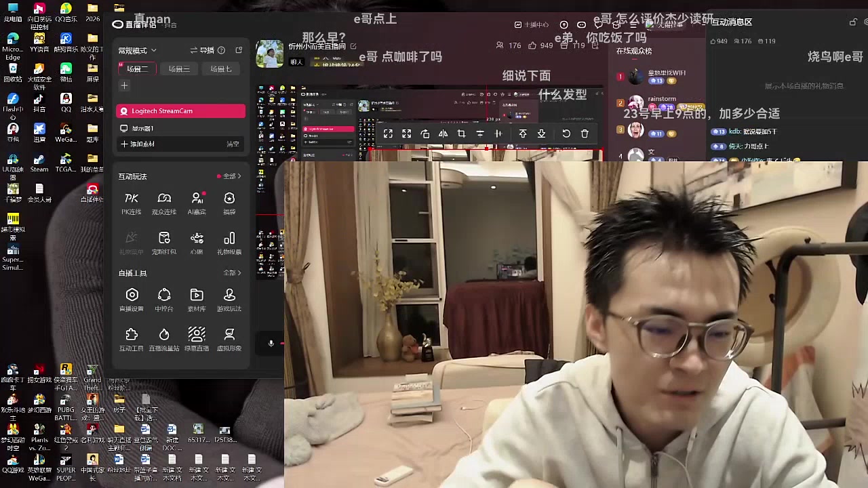This screenshot has height=488, width=868.
Task: Toggle lock icon on 互动消息区 panel
Action: [x=853, y=22]
